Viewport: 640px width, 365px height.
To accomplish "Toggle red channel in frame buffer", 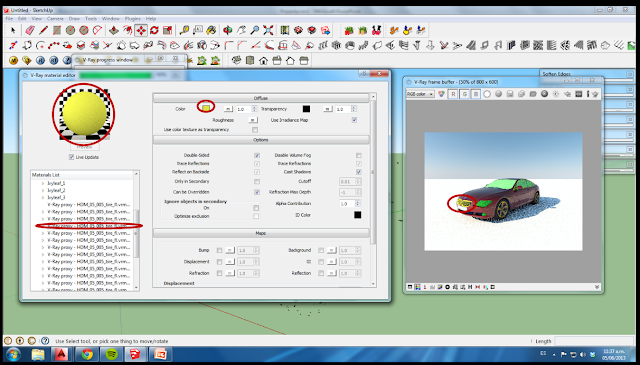I will 453,94.
